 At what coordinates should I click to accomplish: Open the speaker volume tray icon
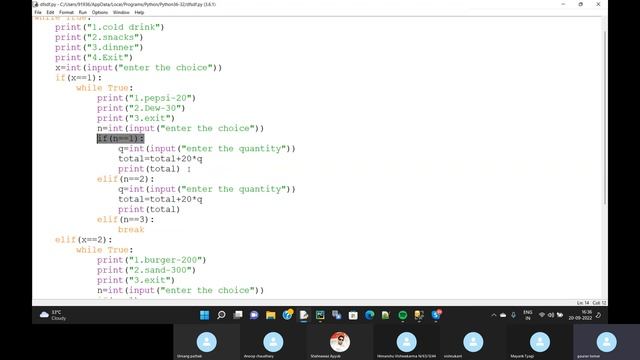coord(551,315)
